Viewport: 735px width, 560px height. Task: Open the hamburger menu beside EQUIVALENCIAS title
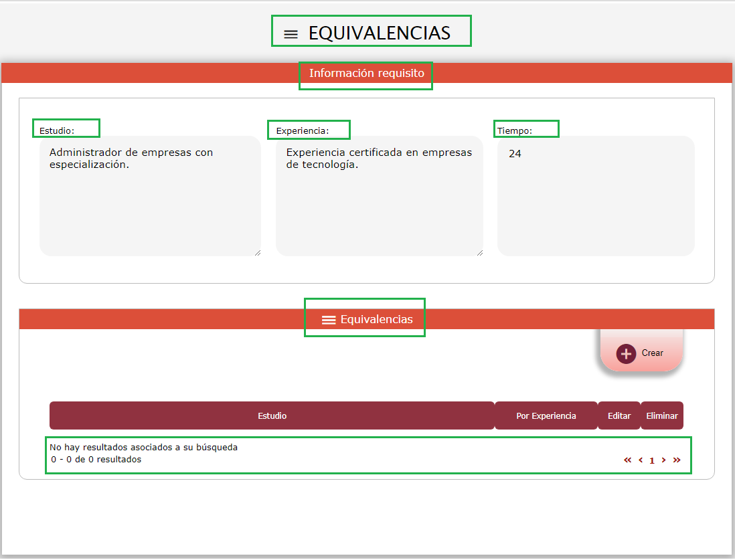291,34
